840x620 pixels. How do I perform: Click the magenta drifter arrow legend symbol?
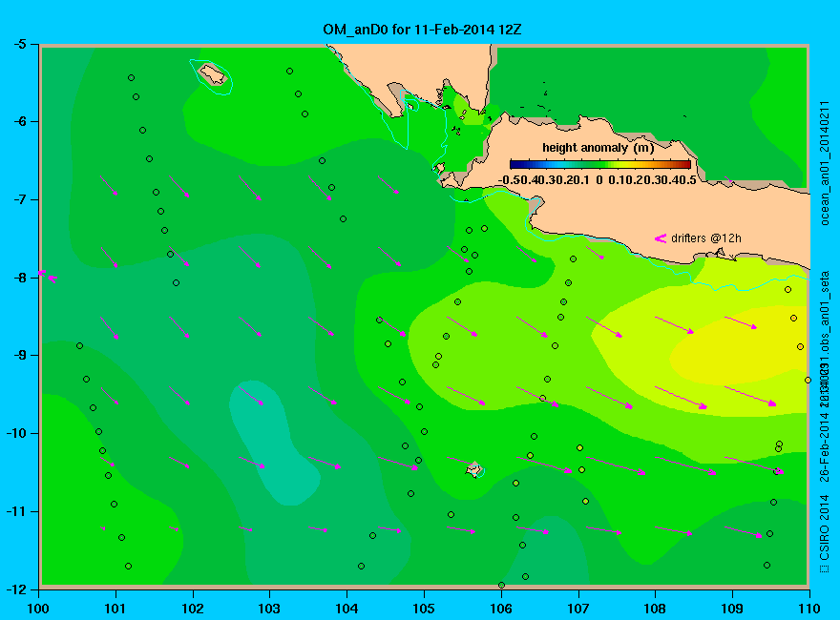pos(660,238)
